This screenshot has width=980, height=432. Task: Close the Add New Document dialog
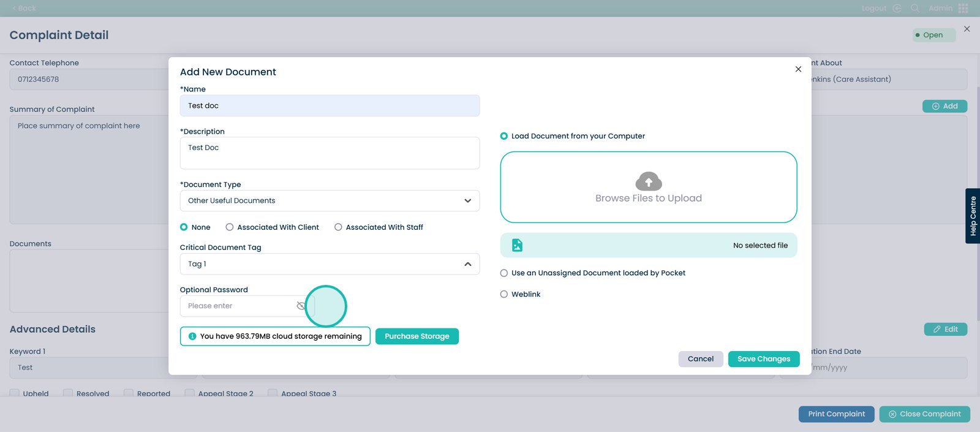pyautogui.click(x=798, y=69)
